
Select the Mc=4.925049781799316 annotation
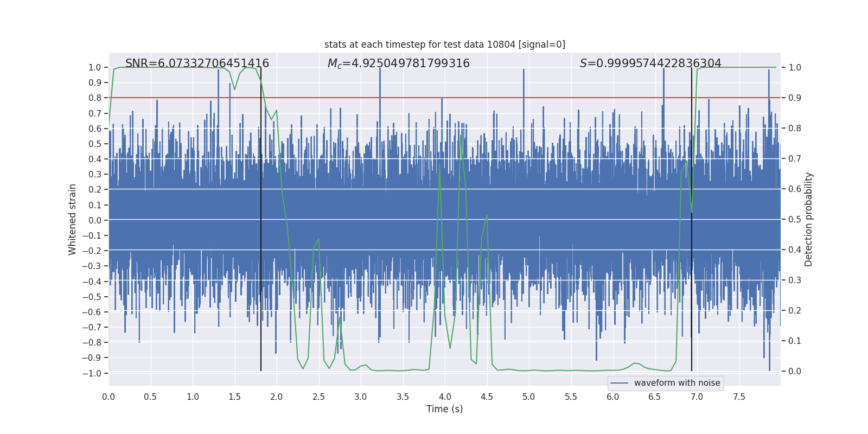click(399, 63)
